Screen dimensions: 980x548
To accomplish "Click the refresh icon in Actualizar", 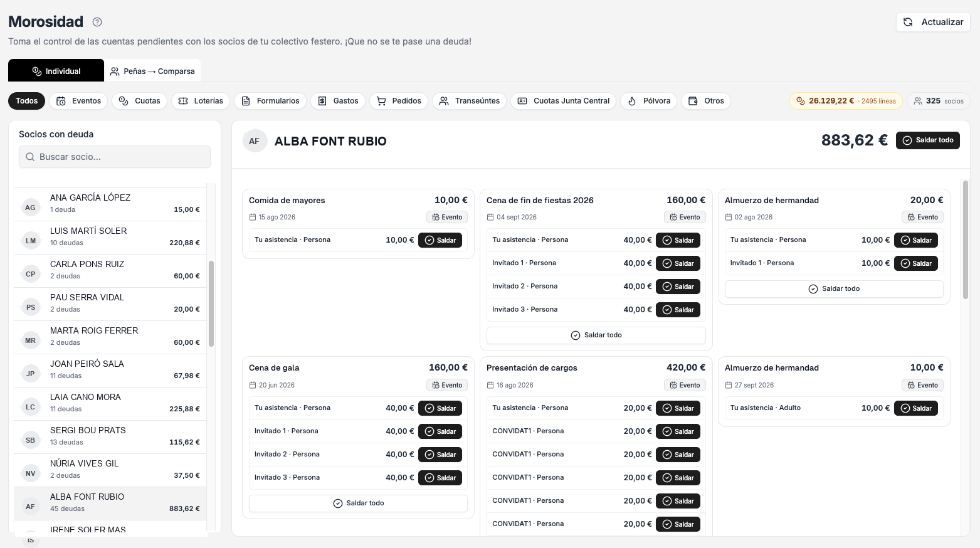I will pos(908,22).
